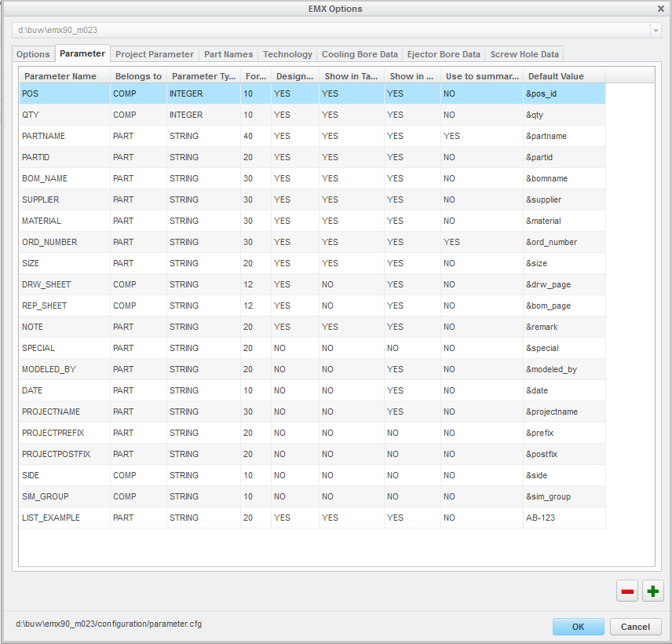Screen dimensions: 672x644
Task: Click the Show in Ta... column header
Action: coord(352,76)
